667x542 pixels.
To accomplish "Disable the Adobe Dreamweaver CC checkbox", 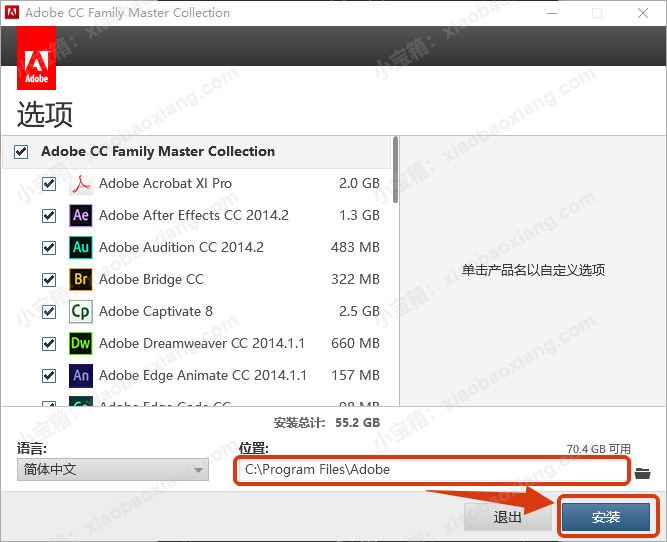I will point(49,344).
